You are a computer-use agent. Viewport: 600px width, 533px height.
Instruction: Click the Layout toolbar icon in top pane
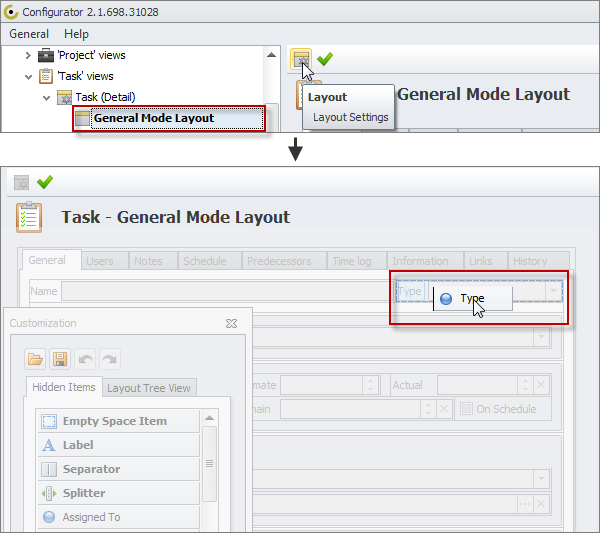pos(301,60)
